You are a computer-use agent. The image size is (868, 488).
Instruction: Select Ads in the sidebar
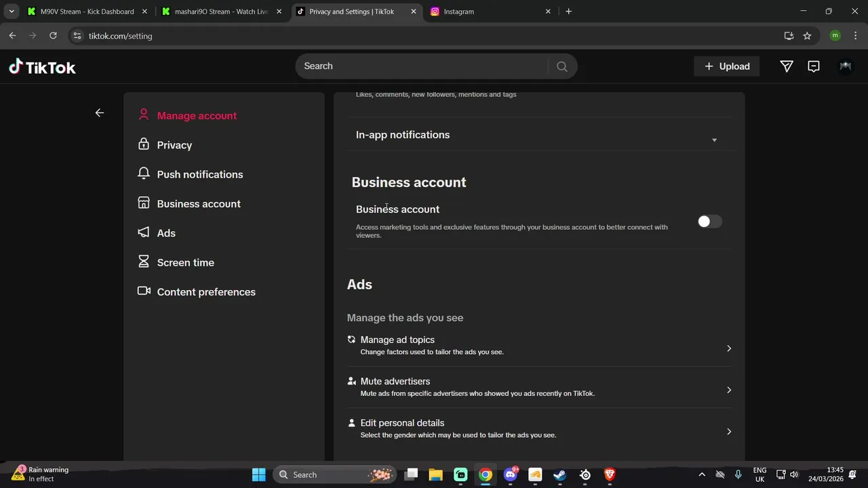tap(166, 233)
